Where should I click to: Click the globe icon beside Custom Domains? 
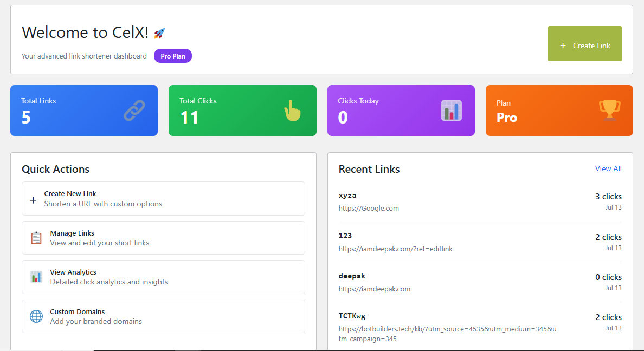click(36, 316)
